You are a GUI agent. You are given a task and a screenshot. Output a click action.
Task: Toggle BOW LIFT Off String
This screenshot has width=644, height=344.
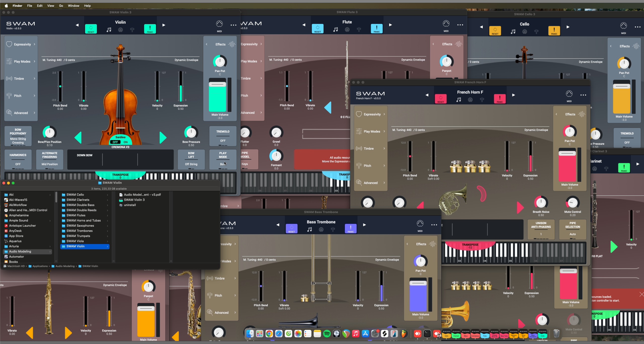point(191,160)
